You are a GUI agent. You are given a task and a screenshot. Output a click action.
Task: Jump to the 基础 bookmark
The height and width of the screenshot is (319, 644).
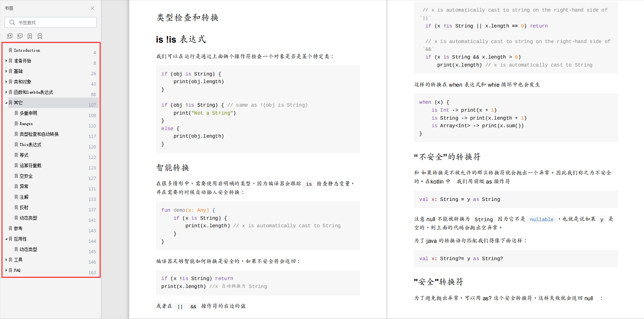click(x=18, y=71)
